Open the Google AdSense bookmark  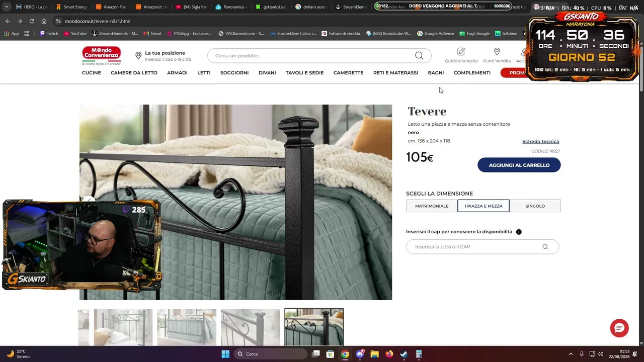tap(435, 34)
